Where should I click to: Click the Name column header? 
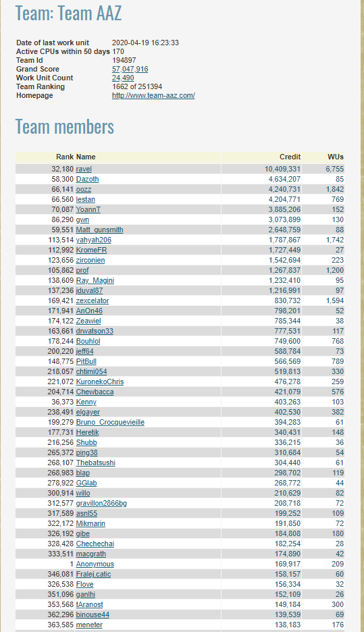coord(86,157)
